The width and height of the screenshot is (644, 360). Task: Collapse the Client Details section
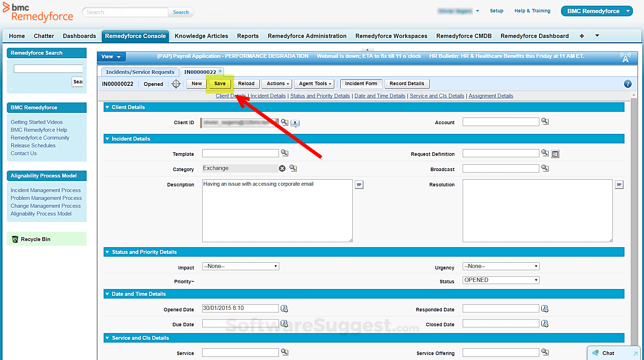107,107
